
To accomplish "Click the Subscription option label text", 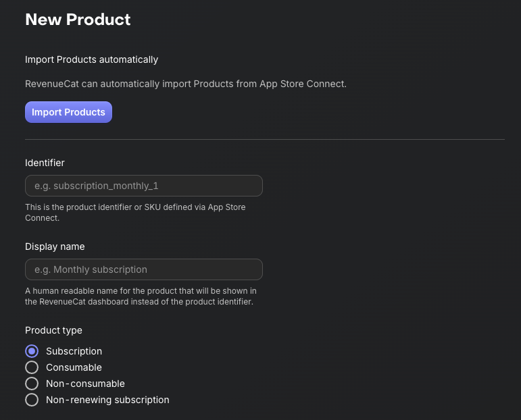I will tap(74, 351).
